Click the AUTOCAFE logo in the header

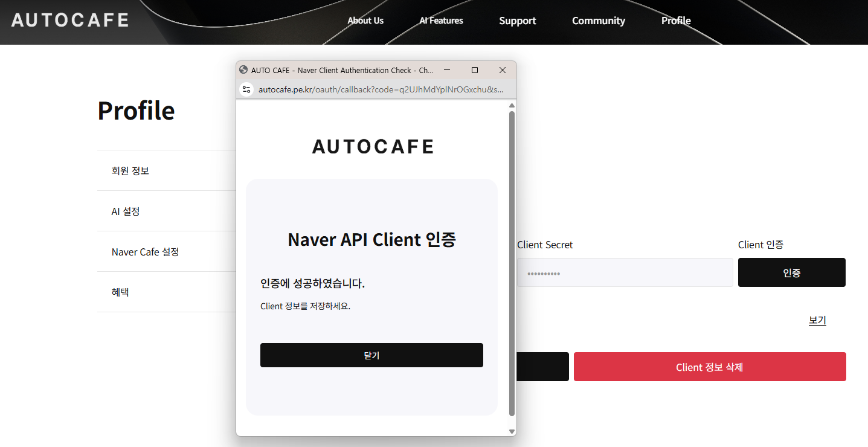(70, 20)
